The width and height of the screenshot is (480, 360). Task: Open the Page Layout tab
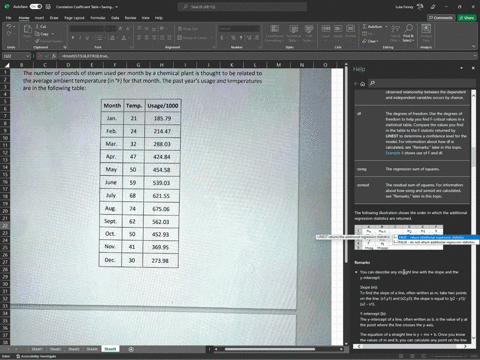click(74, 18)
